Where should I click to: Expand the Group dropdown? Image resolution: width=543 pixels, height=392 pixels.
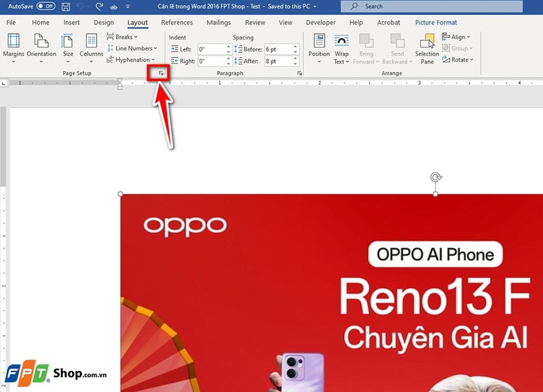(457, 48)
